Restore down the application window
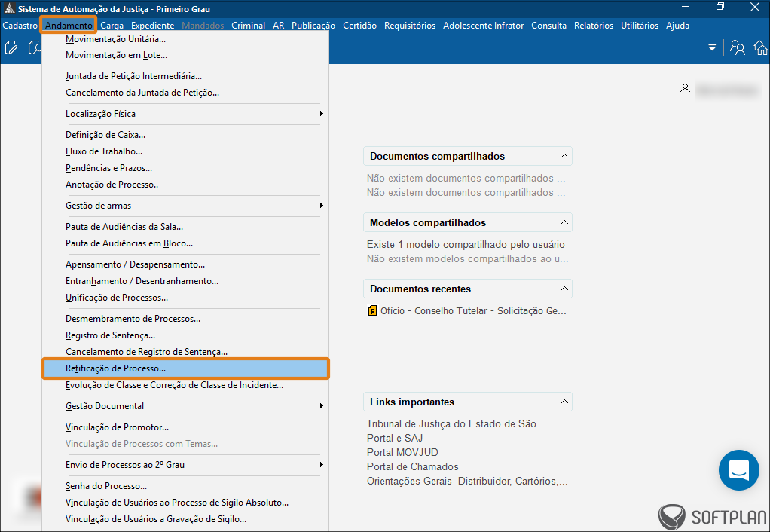Viewport: 770px width, 532px height. (720, 6)
